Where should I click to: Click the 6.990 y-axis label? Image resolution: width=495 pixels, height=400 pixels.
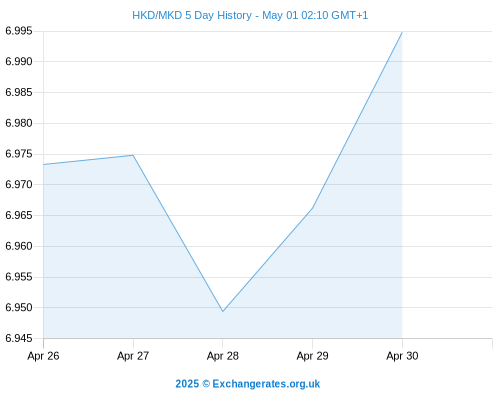click(19, 62)
